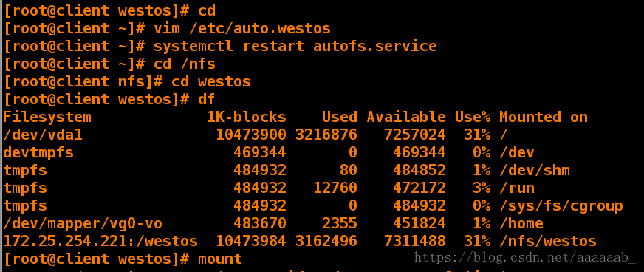Select the 10473984 blocks value

coord(251,241)
